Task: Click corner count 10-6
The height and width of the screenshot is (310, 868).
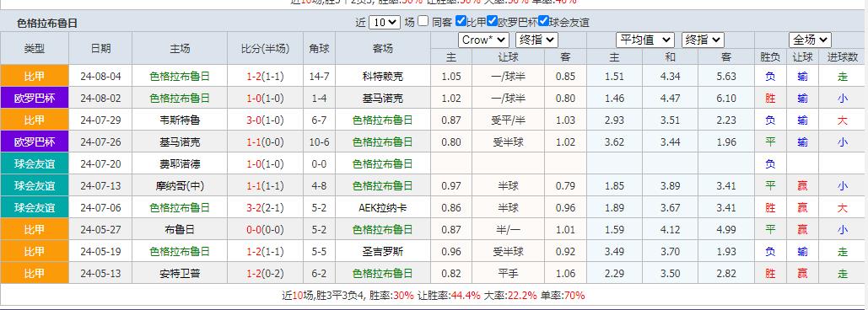Action: tap(320, 142)
